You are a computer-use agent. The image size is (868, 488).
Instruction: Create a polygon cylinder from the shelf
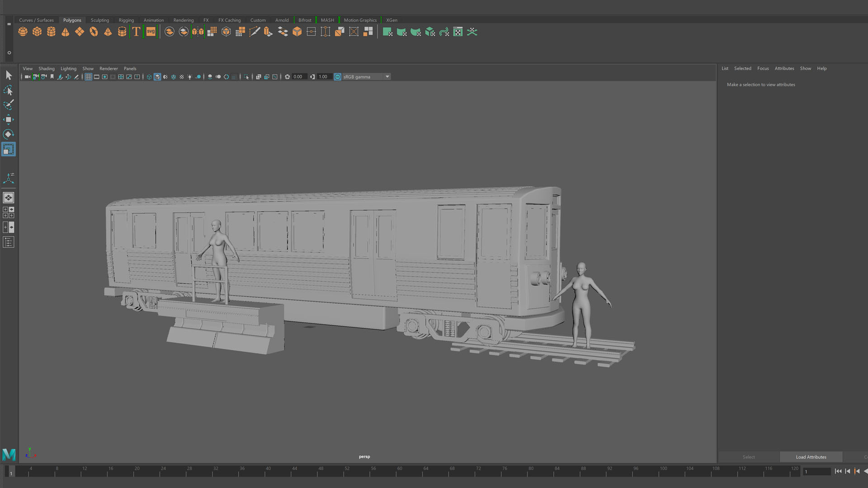click(52, 32)
